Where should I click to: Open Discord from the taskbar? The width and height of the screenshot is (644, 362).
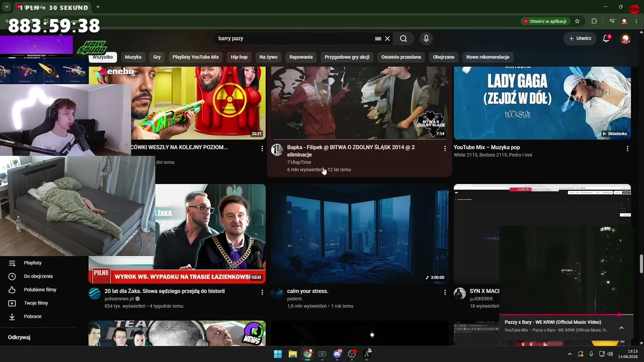click(x=337, y=354)
